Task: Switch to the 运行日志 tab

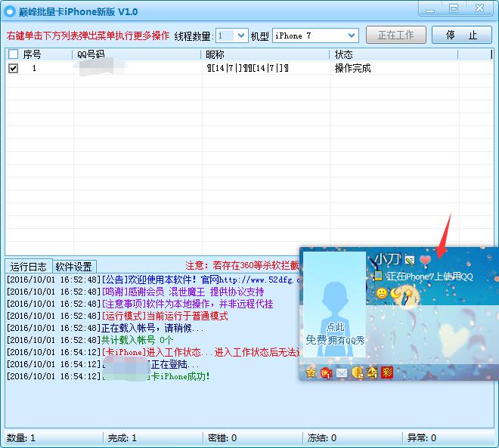Action: 28,266
